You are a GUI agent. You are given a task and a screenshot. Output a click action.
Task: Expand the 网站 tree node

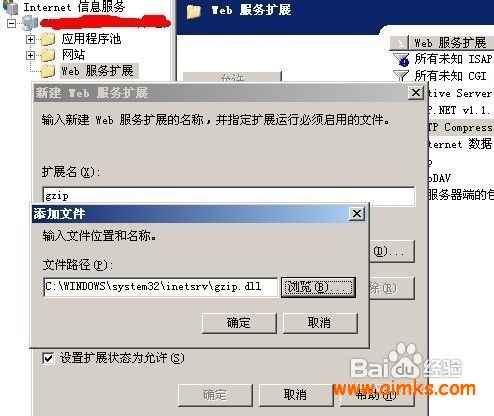(30, 55)
